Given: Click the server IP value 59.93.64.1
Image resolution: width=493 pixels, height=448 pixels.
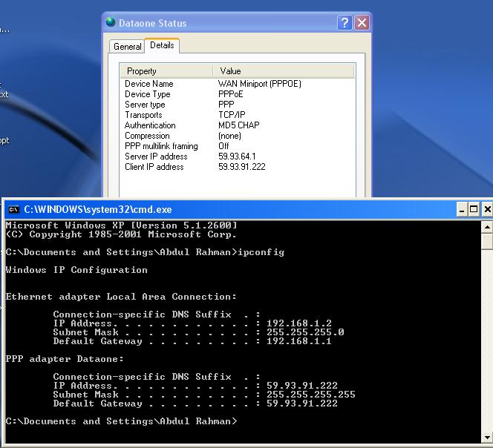Looking at the screenshot, I should [237, 157].
